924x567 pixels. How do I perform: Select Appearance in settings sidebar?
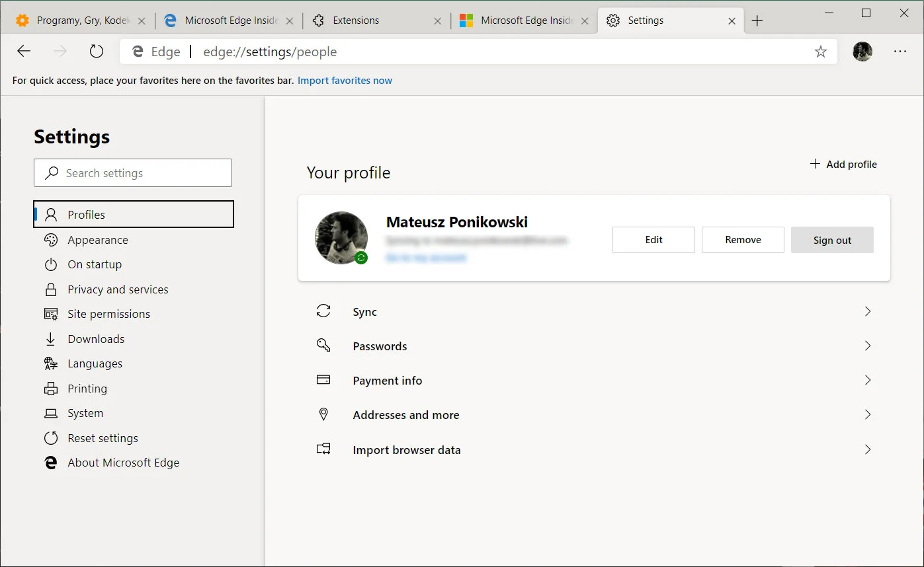[x=98, y=240]
